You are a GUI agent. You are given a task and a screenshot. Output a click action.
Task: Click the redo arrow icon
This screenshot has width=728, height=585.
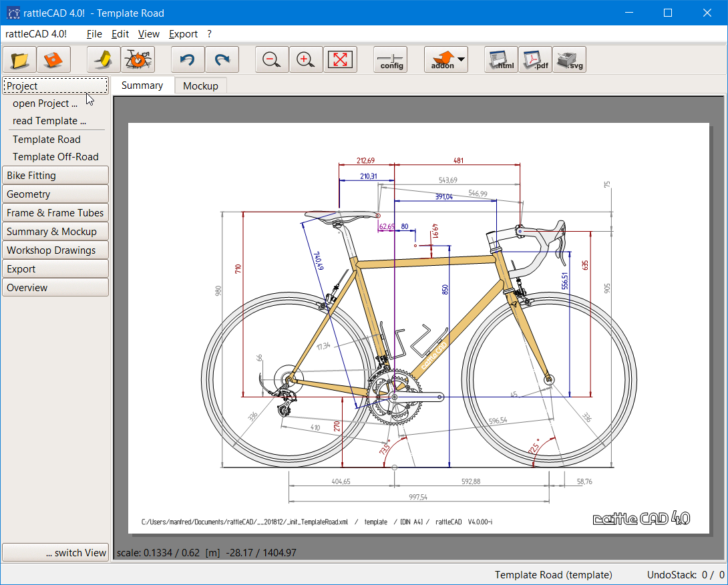(222, 59)
